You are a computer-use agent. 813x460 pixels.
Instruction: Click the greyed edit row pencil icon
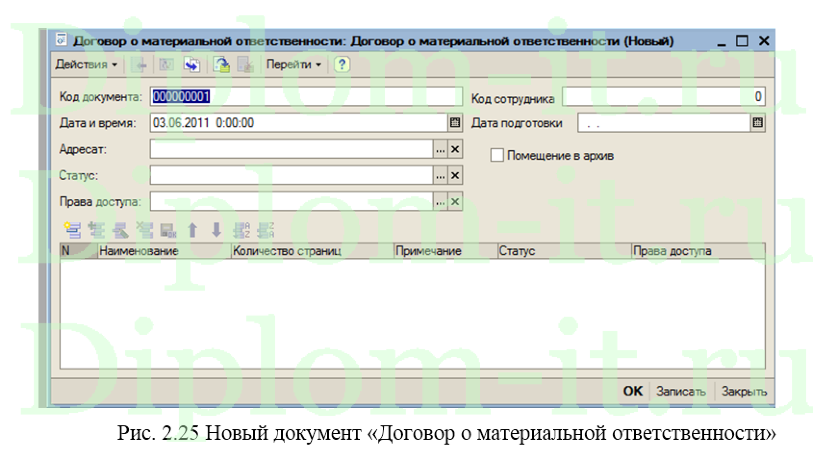pos(120,230)
